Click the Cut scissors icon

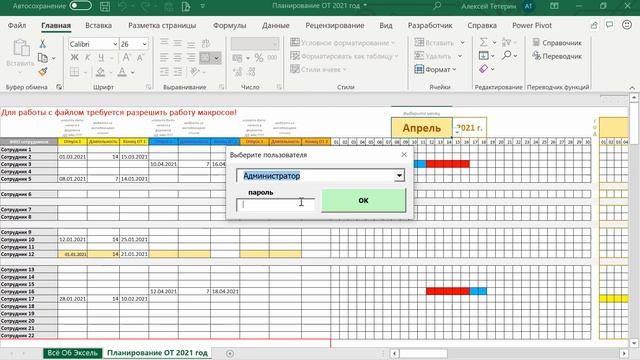click(42, 44)
